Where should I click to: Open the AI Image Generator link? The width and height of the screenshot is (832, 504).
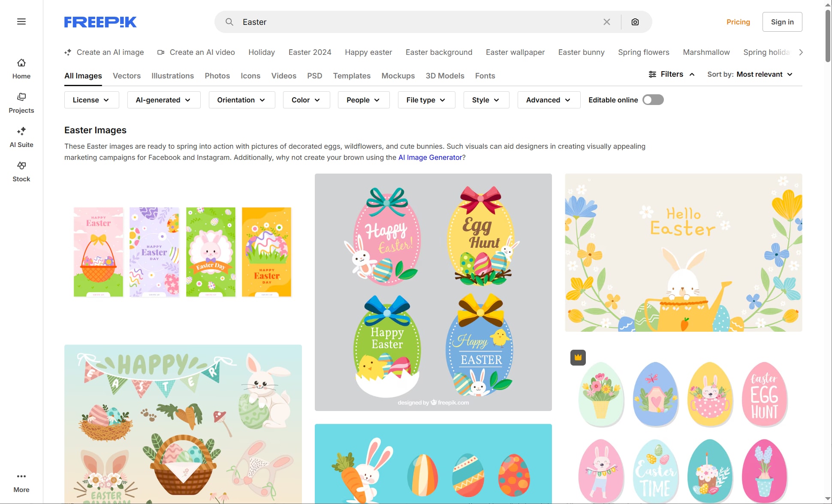coord(430,157)
